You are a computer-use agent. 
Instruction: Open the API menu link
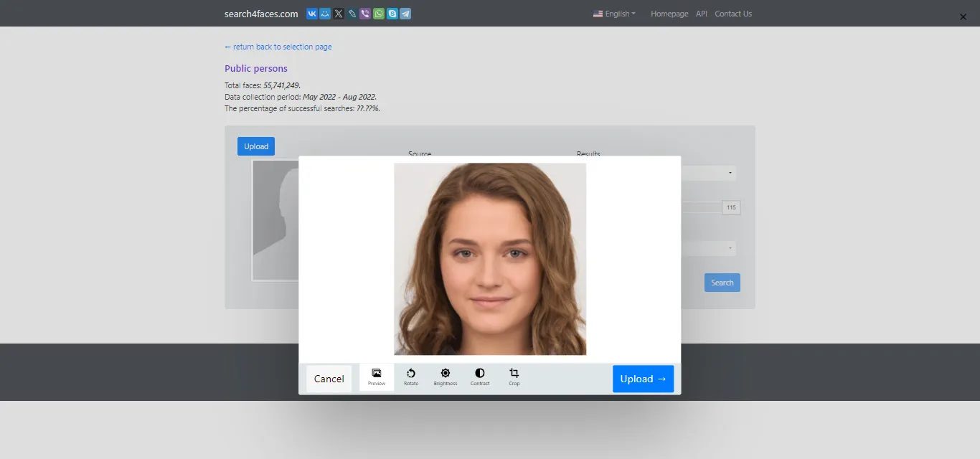702,14
